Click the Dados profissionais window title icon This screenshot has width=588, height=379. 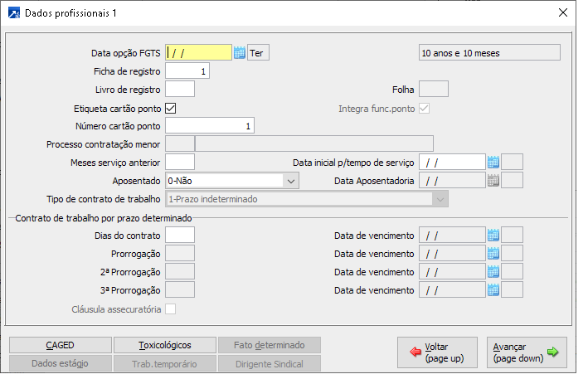pyautogui.click(x=13, y=13)
